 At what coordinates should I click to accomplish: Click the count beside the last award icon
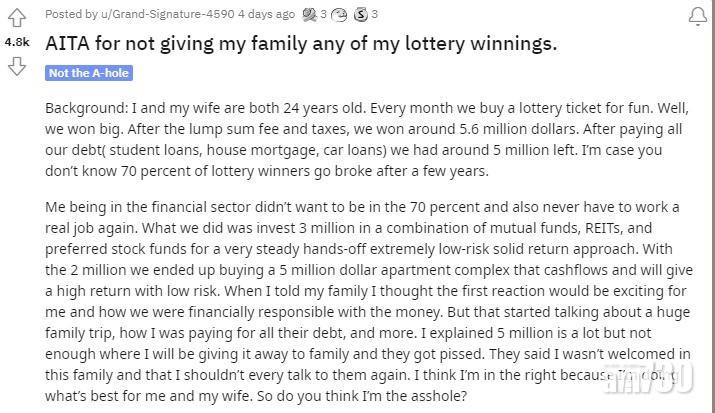tap(374, 14)
